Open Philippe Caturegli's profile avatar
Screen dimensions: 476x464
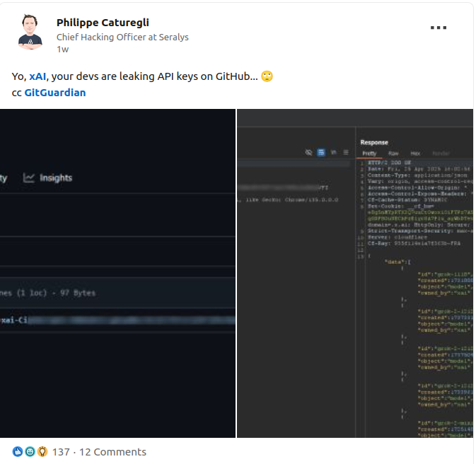[x=30, y=33]
